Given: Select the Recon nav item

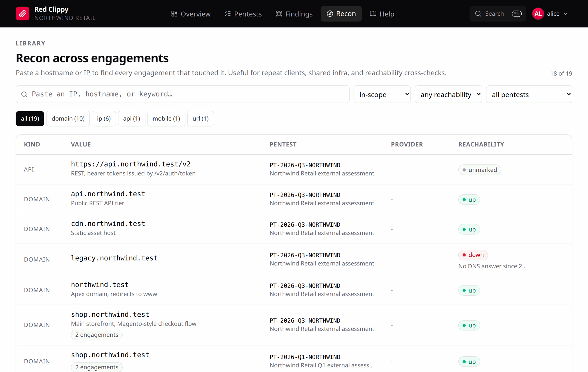Looking at the screenshot, I should coord(341,14).
